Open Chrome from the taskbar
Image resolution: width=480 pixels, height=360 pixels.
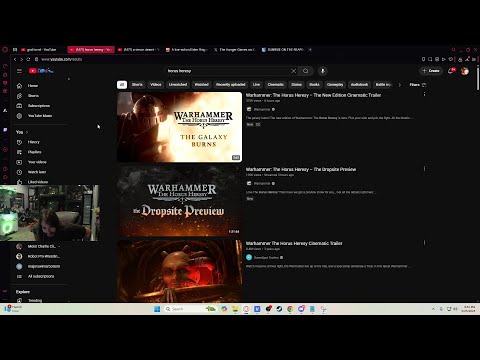tap(290, 309)
